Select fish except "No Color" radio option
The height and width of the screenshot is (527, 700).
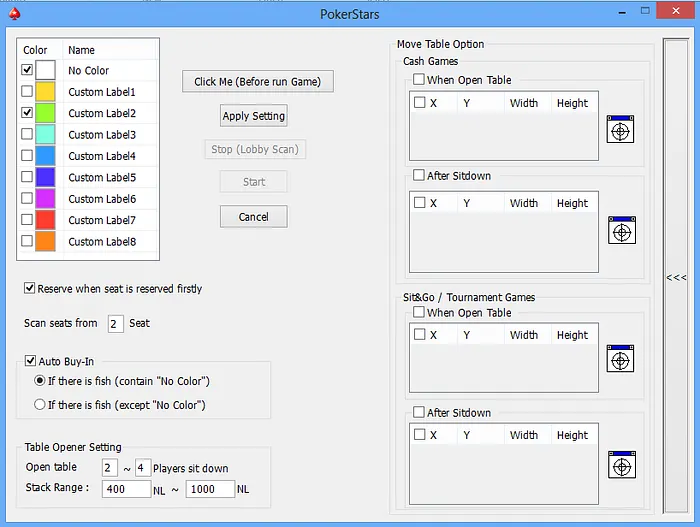point(40,405)
